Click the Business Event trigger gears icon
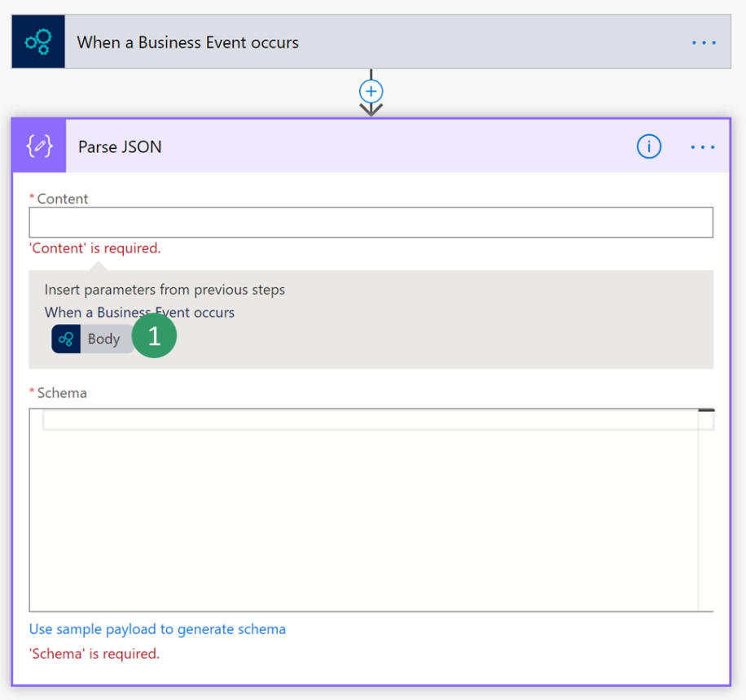The width and height of the screenshot is (746, 700). (x=38, y=42)
